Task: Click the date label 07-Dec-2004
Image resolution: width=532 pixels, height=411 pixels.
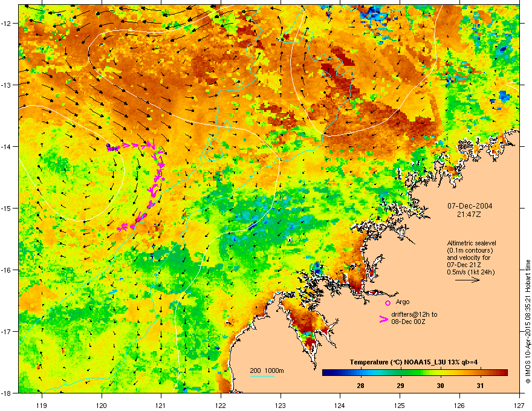Action: point(470,206)
